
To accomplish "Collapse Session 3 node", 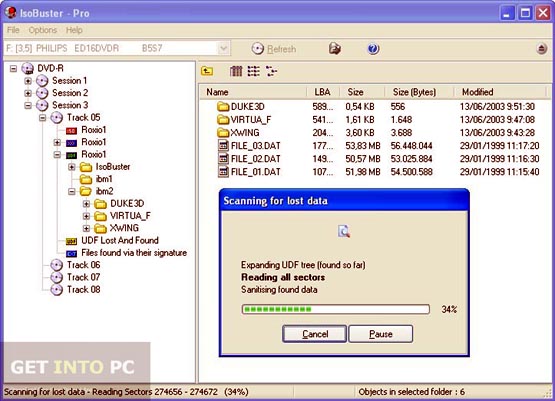I will point(28,105).
